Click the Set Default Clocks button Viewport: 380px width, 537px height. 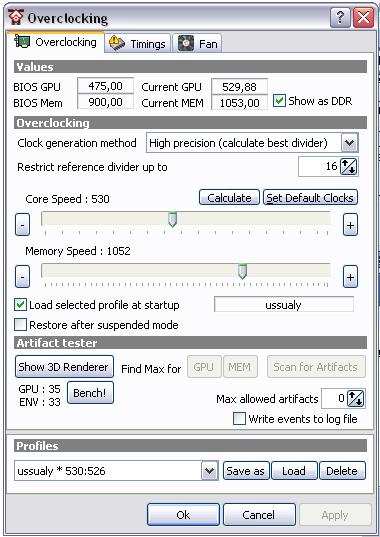(310, 198)
